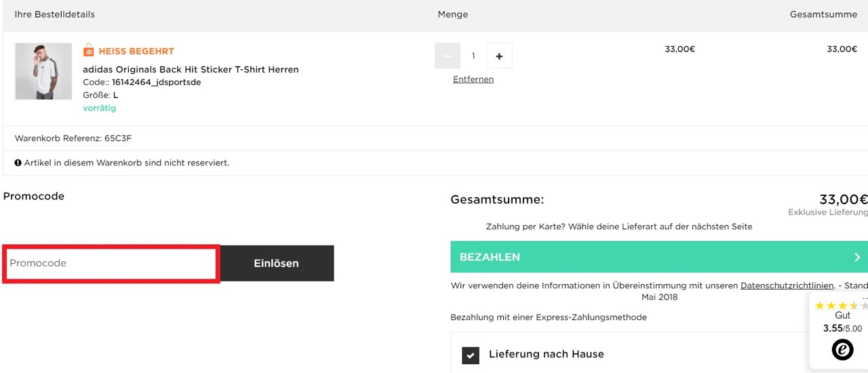Focus the Promocode input field

click(x=111, y=263)
